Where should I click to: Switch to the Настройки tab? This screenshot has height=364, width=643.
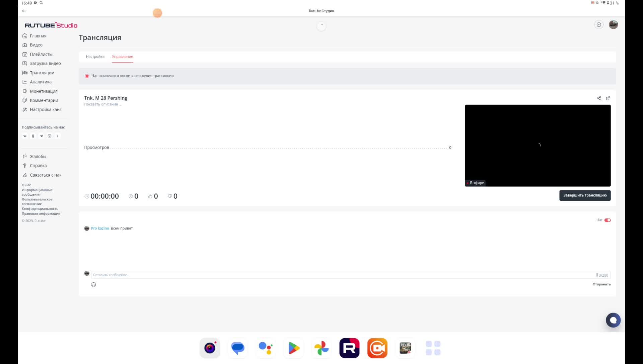(x=95, y=57)
